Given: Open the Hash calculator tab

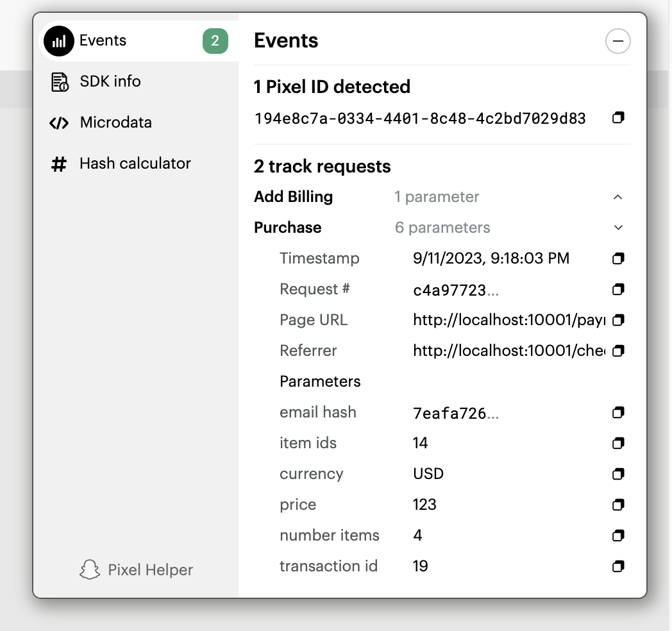Looking at the screenshot, I should tap(135, 164).
